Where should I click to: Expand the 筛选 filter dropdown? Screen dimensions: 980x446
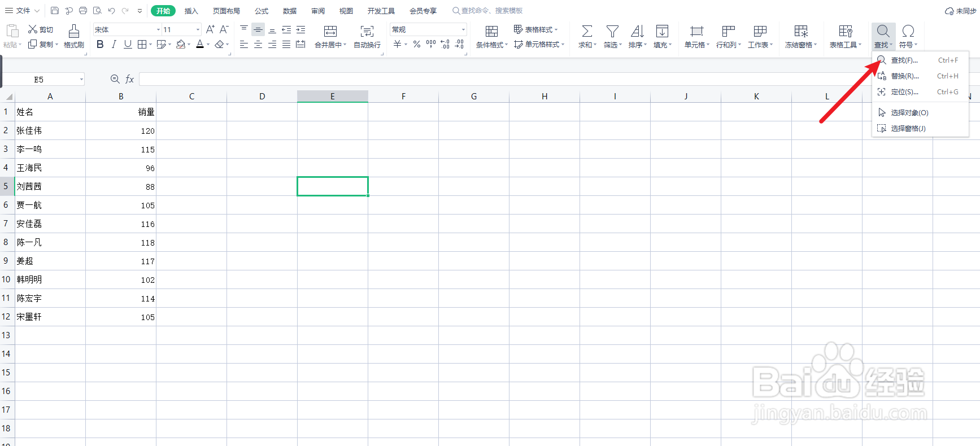pos(620,45)
